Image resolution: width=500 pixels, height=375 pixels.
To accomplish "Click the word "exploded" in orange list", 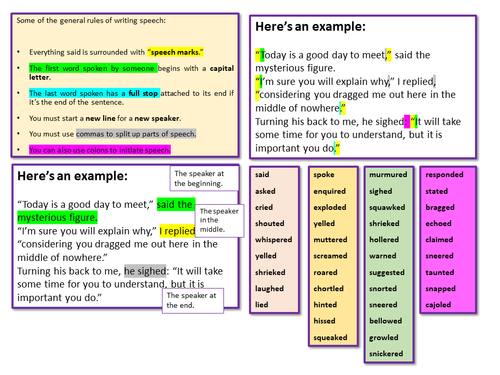I will (x=330, y=207).
